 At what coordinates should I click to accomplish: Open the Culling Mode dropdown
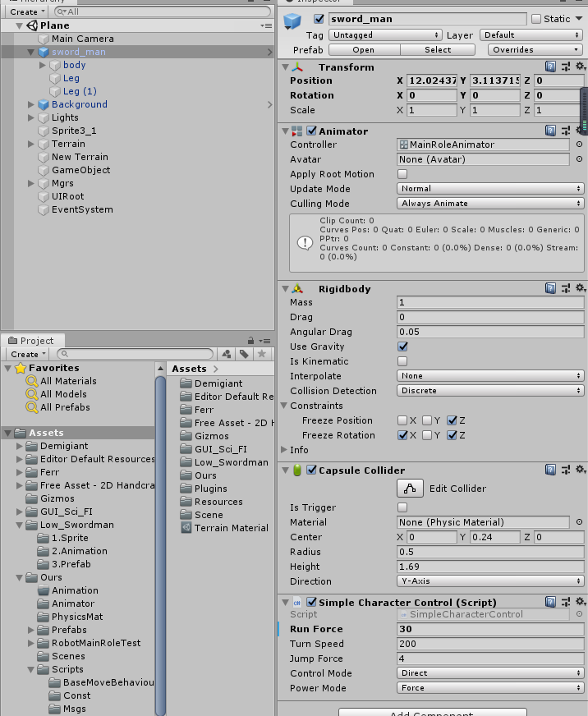[x=490, y=203]
